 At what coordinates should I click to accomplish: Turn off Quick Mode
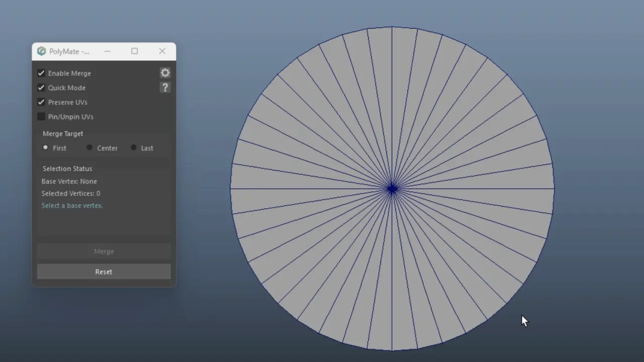click(41, 88)
